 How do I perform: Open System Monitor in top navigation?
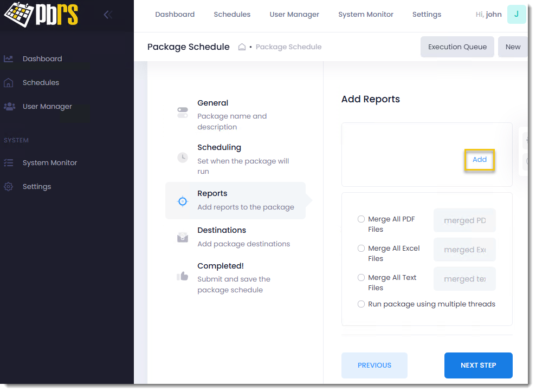click(x=366, y=15)
